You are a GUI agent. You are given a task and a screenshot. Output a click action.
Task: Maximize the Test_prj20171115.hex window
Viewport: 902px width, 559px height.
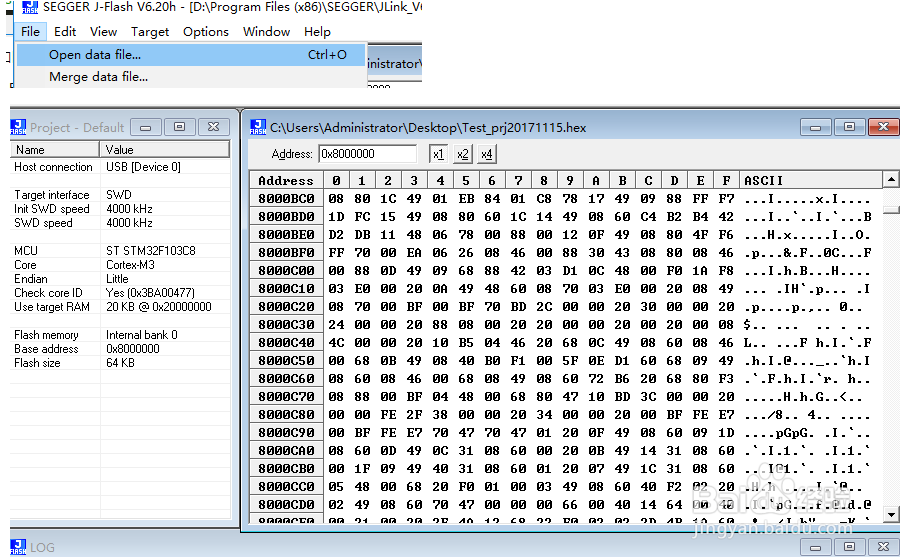click(x=849, y=127)
